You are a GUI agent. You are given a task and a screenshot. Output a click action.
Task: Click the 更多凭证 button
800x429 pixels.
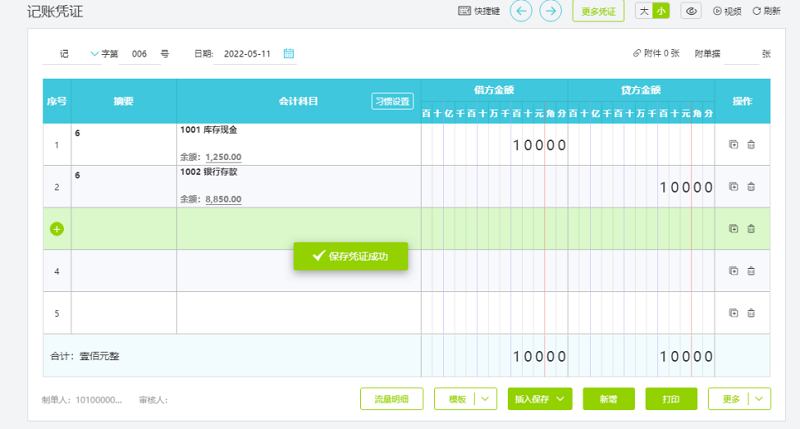[x=598, y=11]
